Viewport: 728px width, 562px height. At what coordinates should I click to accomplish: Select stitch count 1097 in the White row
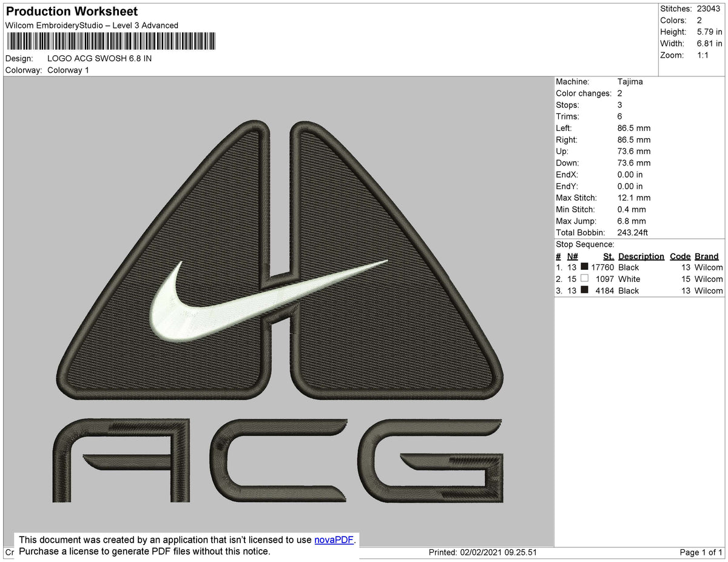(605, 279)
